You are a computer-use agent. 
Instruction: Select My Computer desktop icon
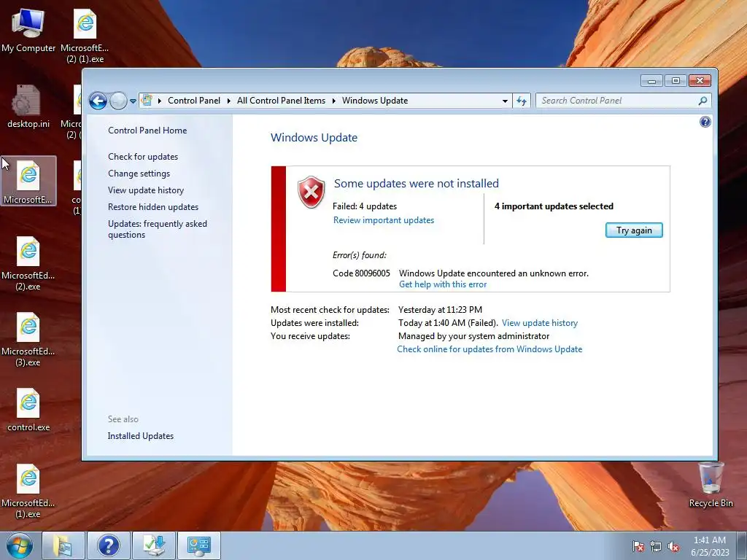coord(28,29)
